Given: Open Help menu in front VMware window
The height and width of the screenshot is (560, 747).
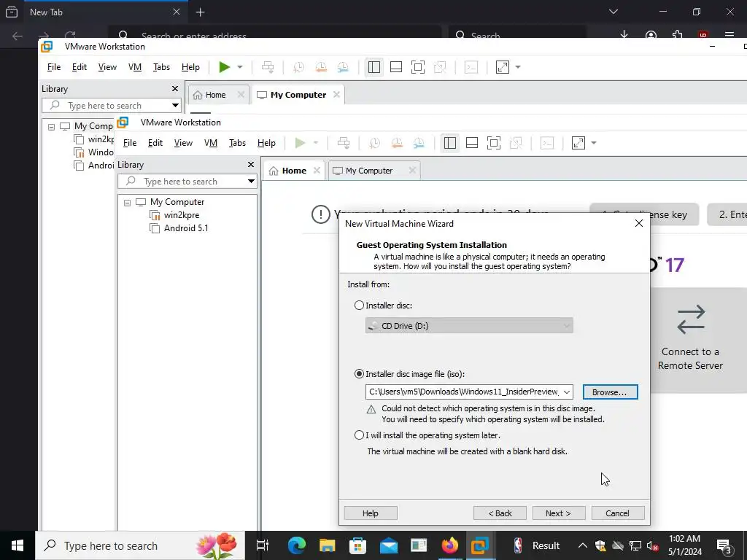Looking at the screenshot, I should (266, 143).
